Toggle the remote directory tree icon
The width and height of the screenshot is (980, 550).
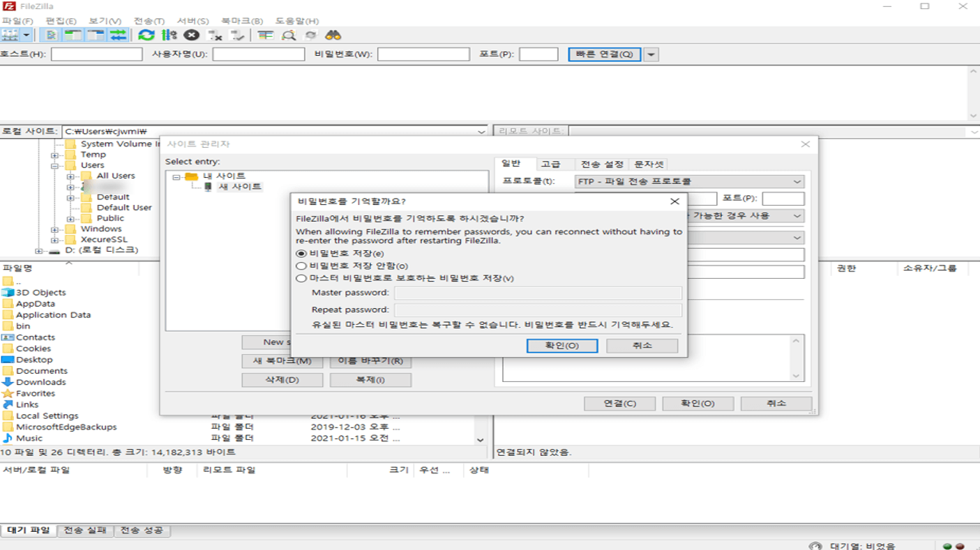96,35
